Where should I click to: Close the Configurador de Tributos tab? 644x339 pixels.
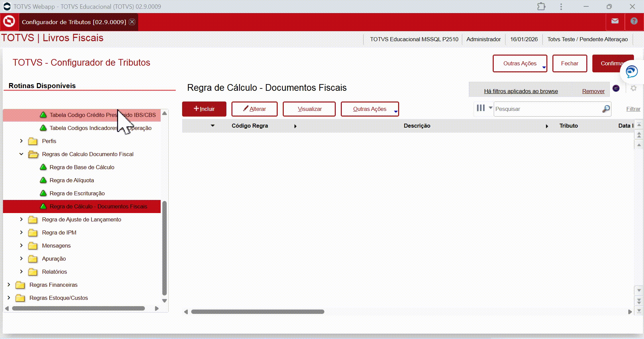click(132, 22)
